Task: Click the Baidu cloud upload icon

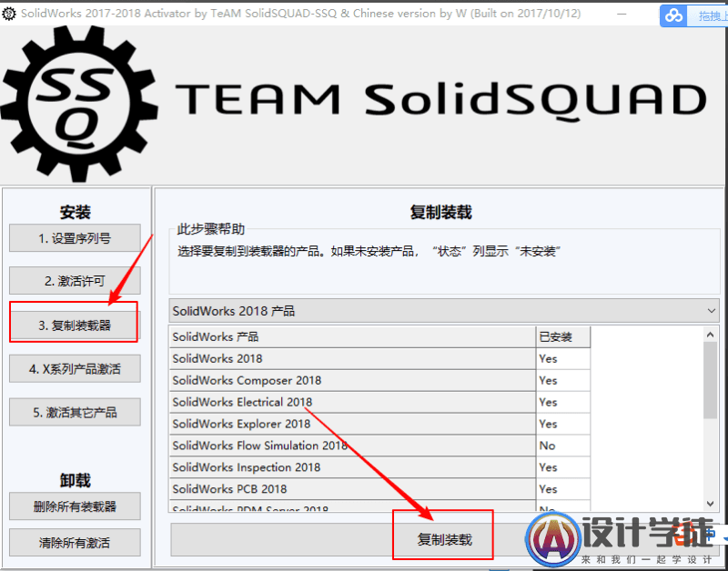Action: coord(673,15)
